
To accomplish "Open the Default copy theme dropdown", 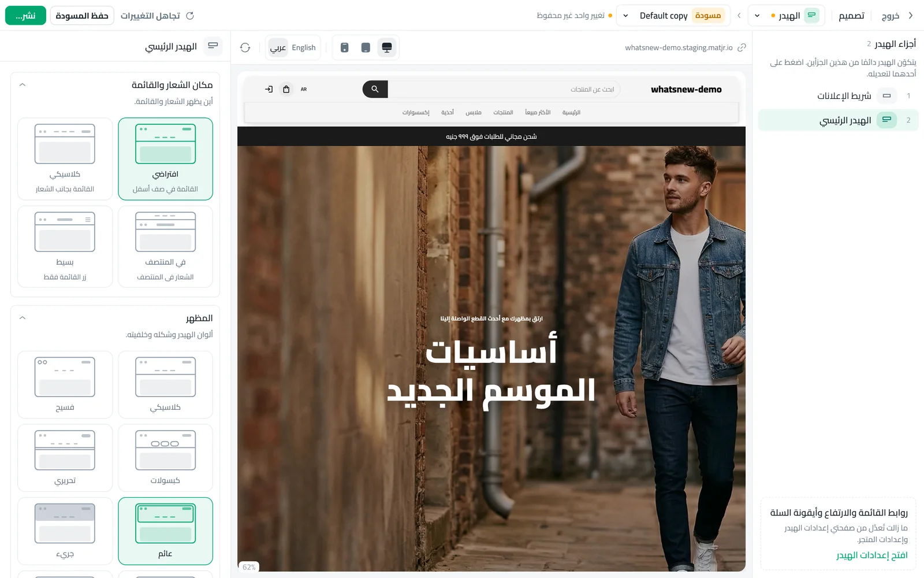I will 673,16.
